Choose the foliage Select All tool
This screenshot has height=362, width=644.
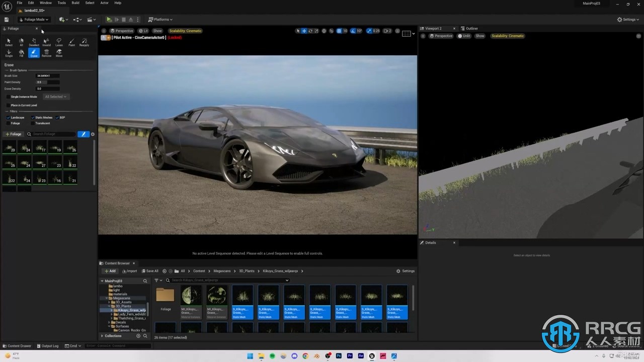[x=21, y=42]
